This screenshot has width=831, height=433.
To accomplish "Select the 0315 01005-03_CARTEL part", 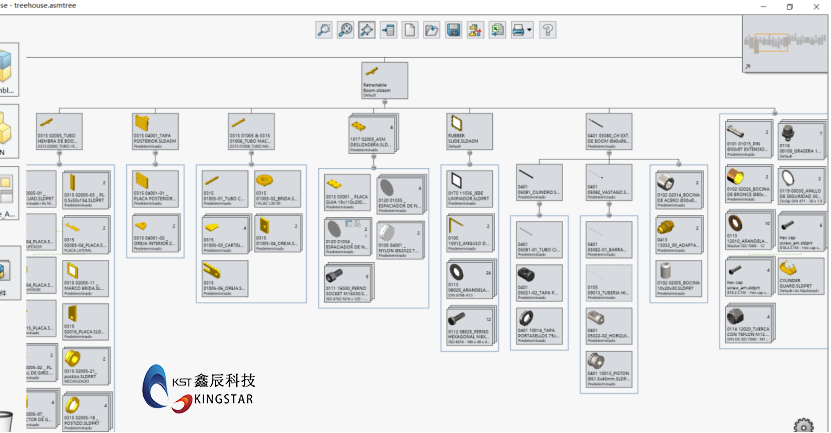I will [225, 235].
